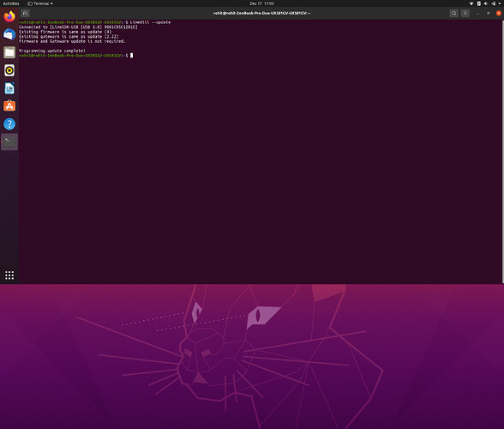Click the Wi-Fi network indicator
This screenshot has width=504, height=429.
tap(471, 3)
